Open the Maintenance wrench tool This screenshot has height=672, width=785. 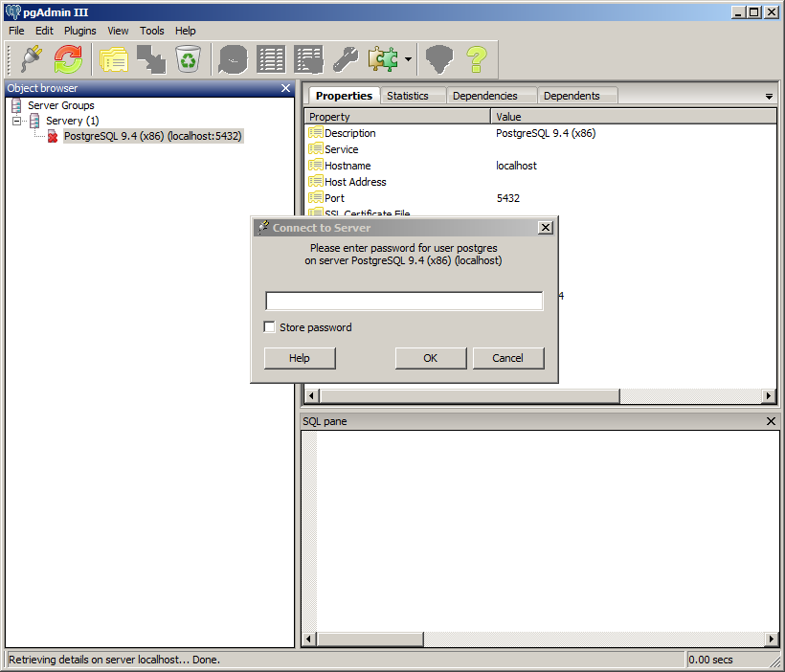coord(346,59)
